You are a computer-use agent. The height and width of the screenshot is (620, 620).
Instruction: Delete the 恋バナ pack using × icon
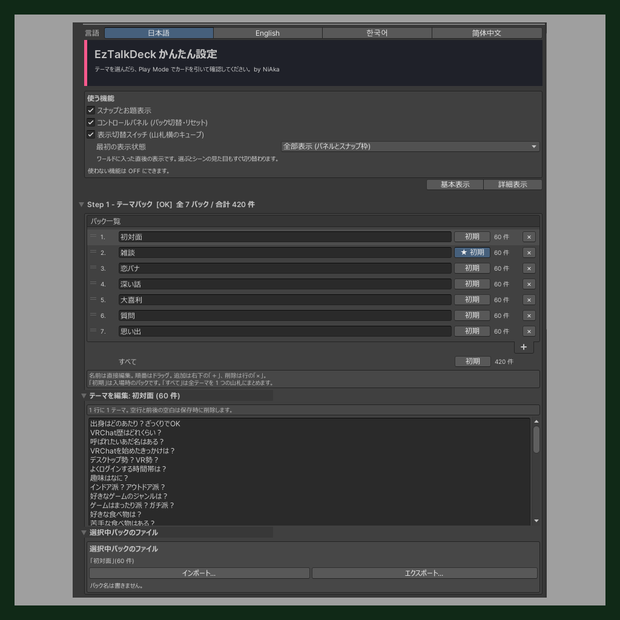[x=529, y=268]
